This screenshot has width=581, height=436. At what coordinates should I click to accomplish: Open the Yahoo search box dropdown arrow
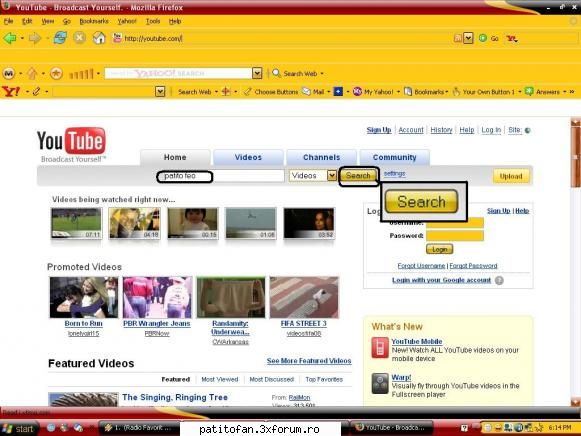257,73
